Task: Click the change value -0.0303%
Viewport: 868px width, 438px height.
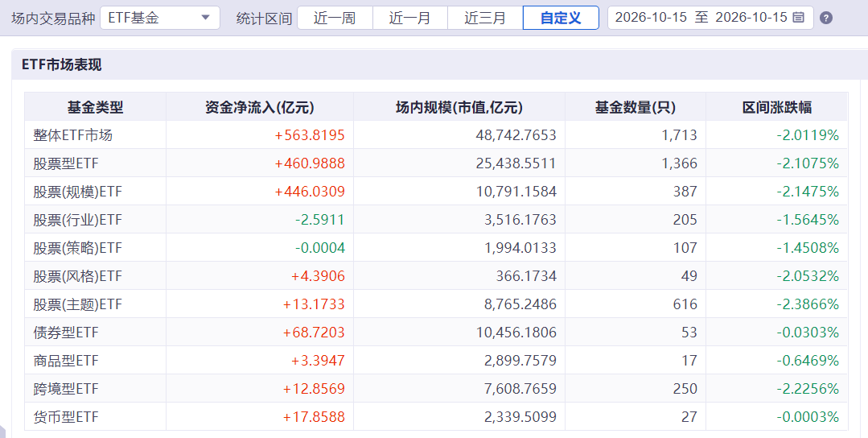Action: tap(808, 333)
